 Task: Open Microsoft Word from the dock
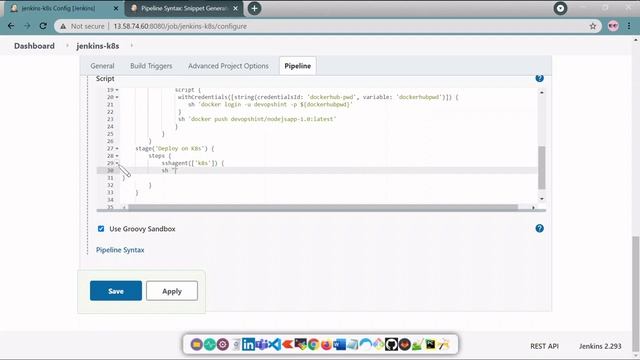pos(340,344)
